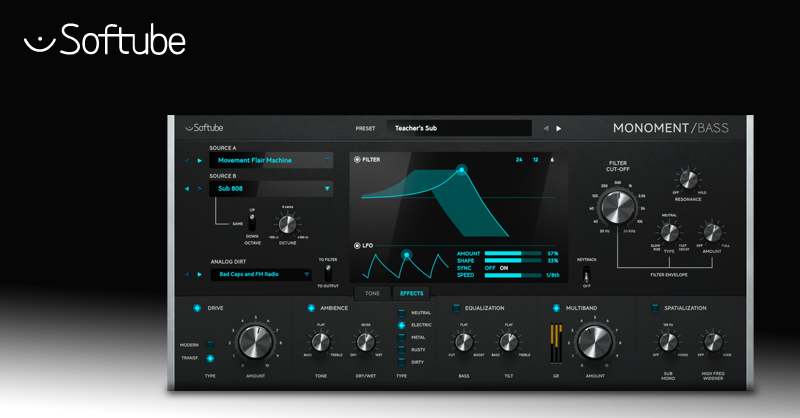Screen dimensions: 800x418
Task: Select the next preset arrow
Action: (559, 129)
